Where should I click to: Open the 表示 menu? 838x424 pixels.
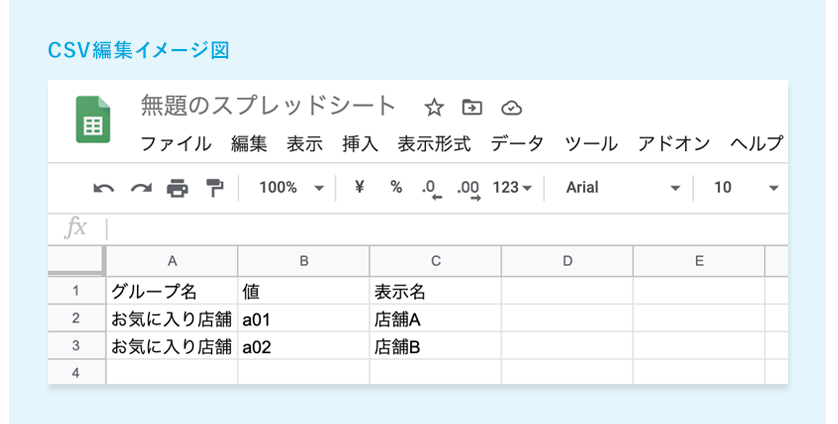[305, 144]
